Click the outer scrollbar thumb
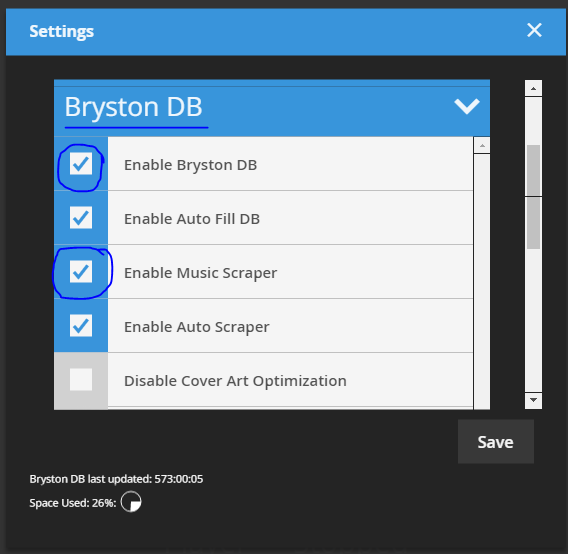The image size is (568, 554). pyautogui.click(x=533, y=197)
